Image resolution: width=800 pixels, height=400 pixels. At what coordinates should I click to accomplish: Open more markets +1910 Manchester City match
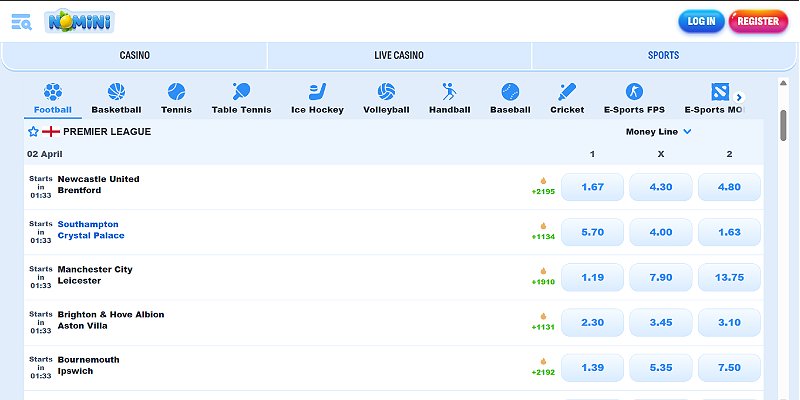tap(543, 282)
